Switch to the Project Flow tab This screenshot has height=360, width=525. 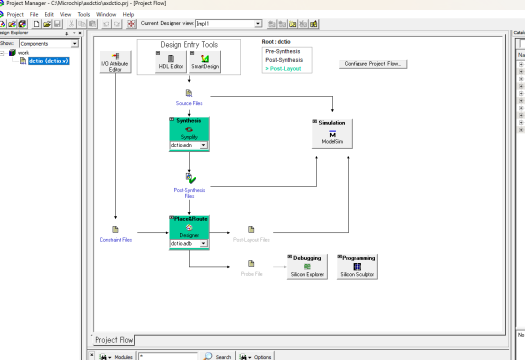[x=114, y=340]
